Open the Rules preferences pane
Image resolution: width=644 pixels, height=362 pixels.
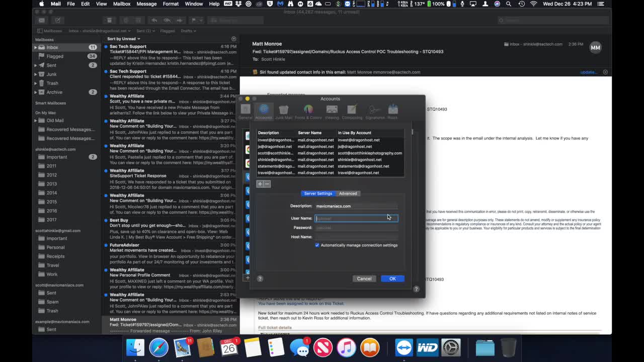coord(392,112)
